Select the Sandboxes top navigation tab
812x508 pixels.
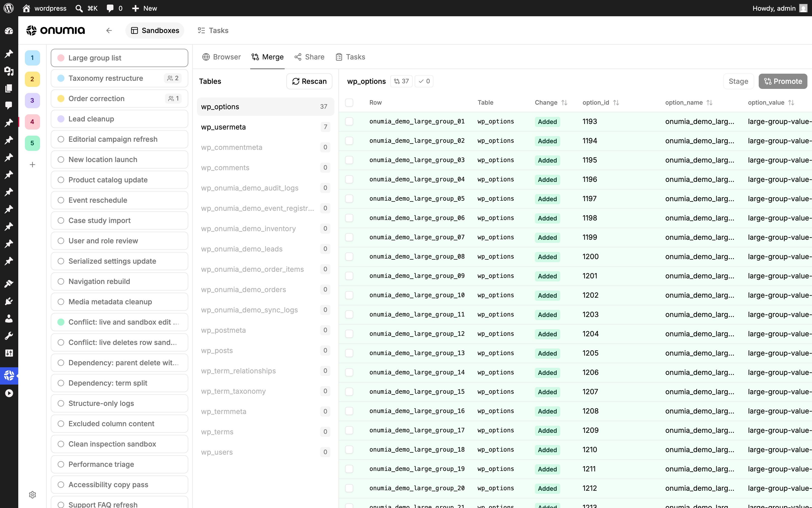point(155,30)
